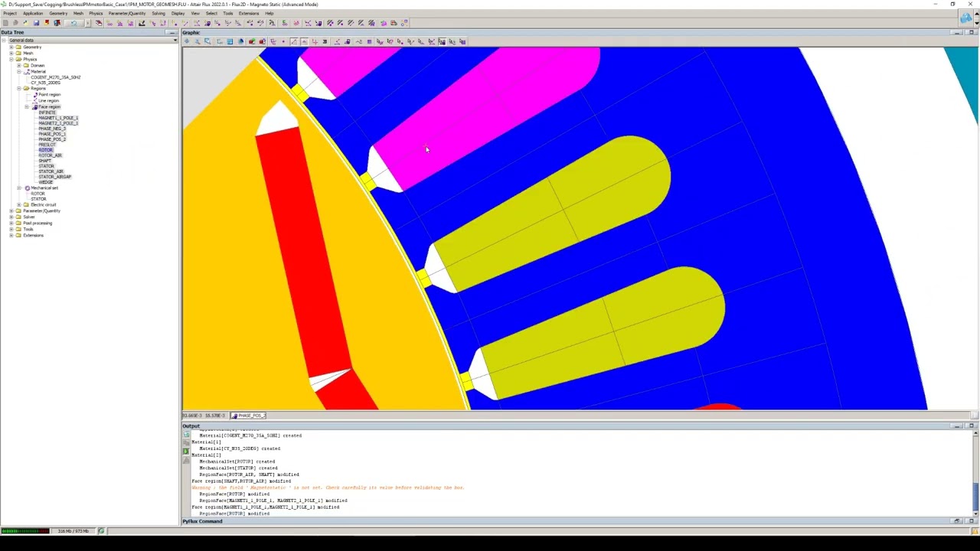Click the Tools tree node
This screenshot has height=551, width=980.
click(x=28, y=230)
